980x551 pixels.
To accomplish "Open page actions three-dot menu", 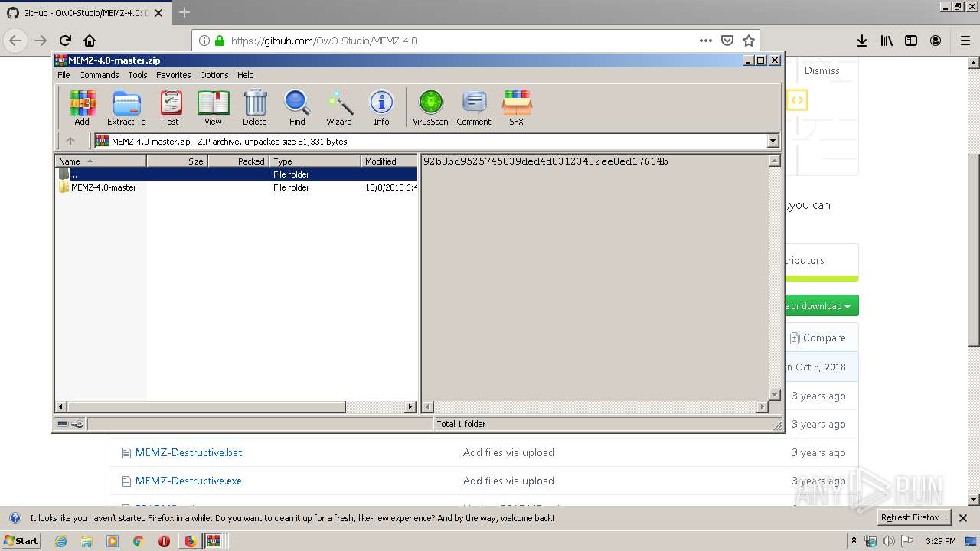I will pyautogui.click(x=706, y=41).
